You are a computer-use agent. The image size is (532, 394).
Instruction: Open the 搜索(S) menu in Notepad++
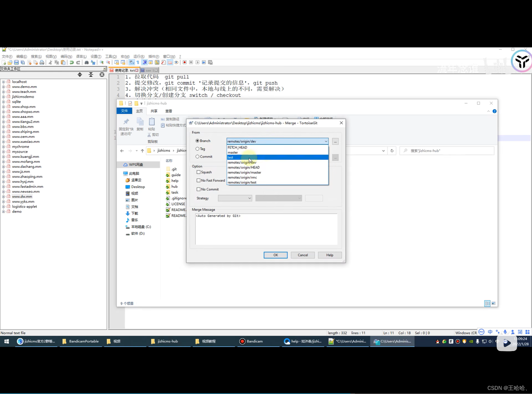pyautogui.click(x=36, y=57)
